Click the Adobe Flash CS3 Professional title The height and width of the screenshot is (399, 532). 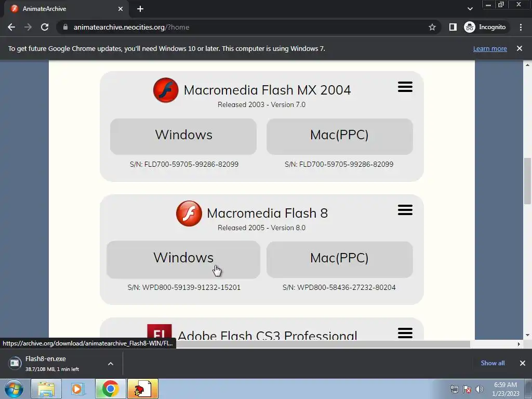pos(268,335)
